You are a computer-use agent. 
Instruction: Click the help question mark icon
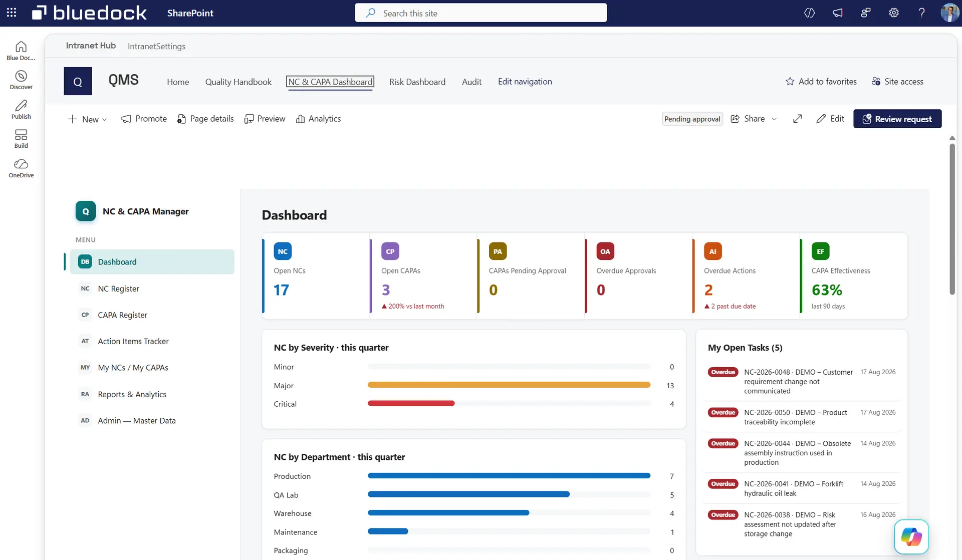[x=922, y=13]
